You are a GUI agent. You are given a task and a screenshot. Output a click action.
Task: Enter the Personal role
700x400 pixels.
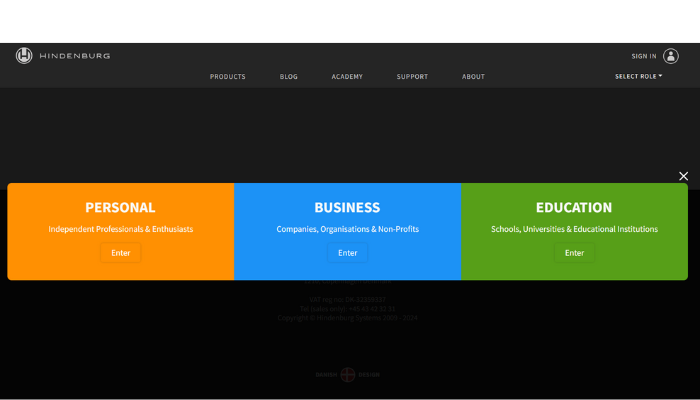pyautogui.click(x=121, y=253)
